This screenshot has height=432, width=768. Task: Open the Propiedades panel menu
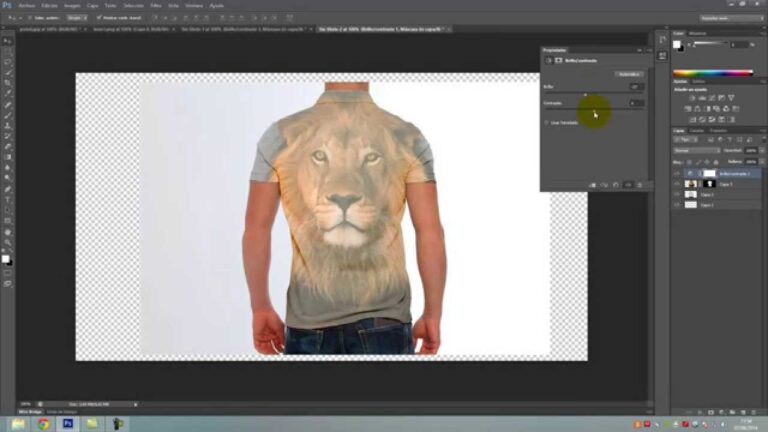coord(648,50)
